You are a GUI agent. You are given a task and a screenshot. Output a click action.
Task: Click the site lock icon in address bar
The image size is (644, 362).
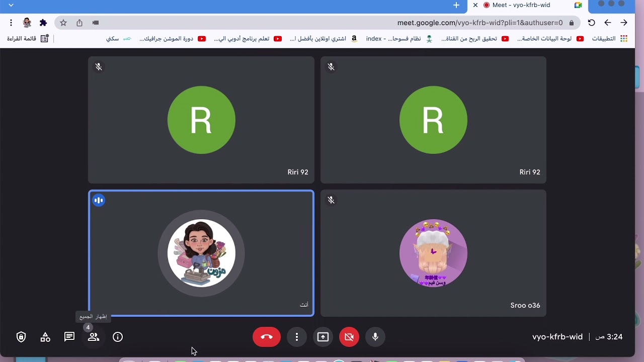[x=572, y=23]
